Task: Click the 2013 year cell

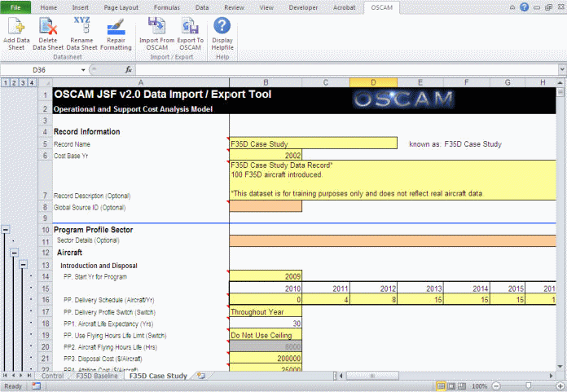Action: click(x=420, y=288)
